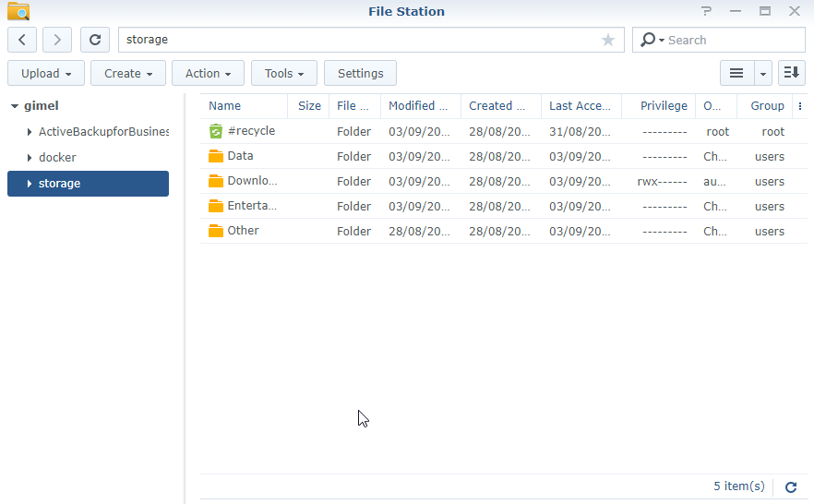Refresh the folder using the toolbar reload icon

tap(95, 40)
